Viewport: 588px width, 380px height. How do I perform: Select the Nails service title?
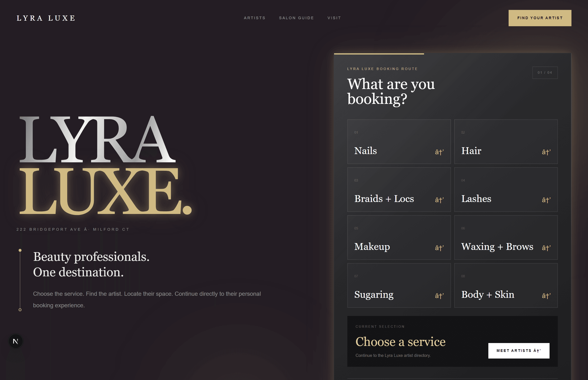(x=366, y=151)
